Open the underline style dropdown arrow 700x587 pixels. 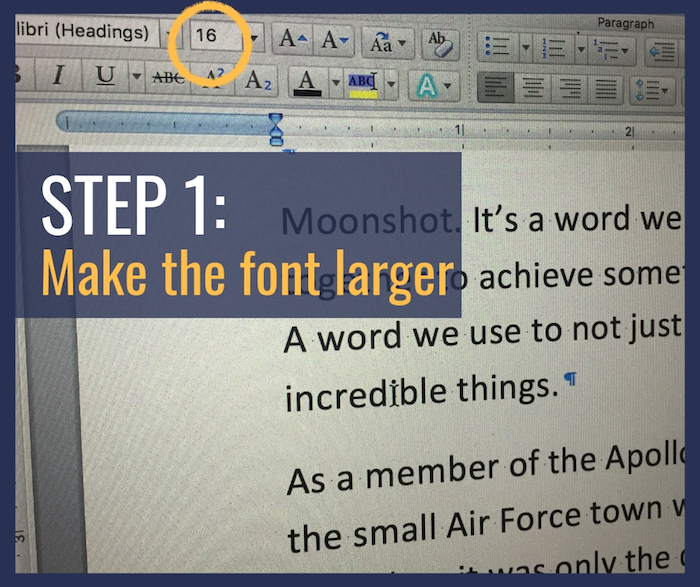coord(137,76)
